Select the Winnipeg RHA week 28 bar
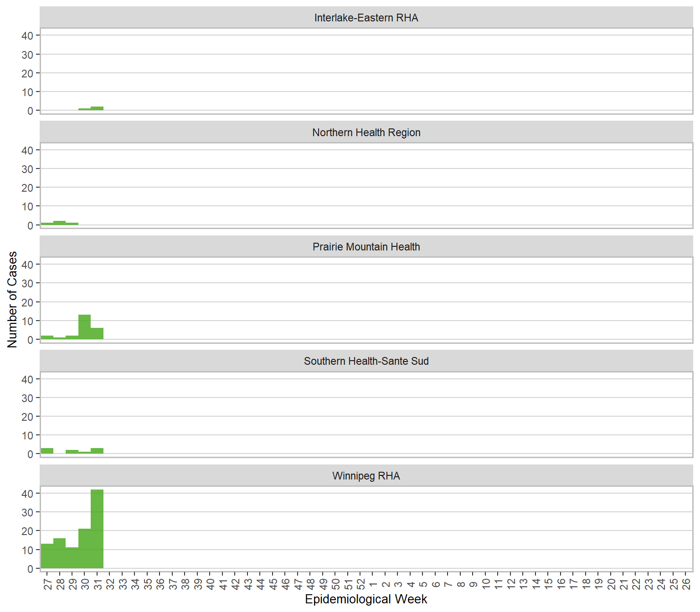Viewport: 700px width, 612px height. (60, 553)
